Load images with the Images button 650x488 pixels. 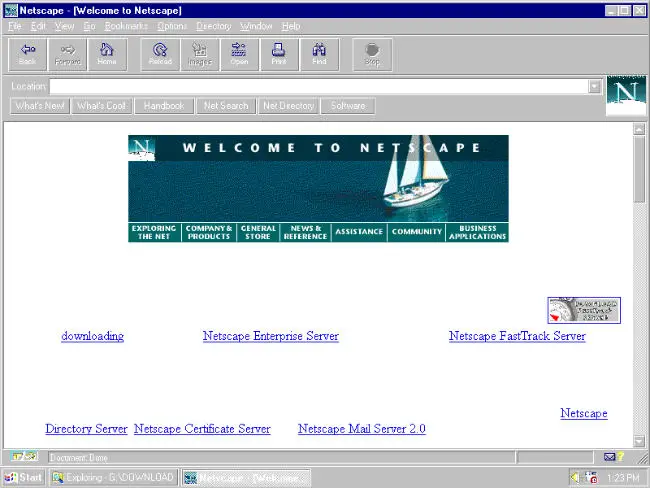click(200, 55)
